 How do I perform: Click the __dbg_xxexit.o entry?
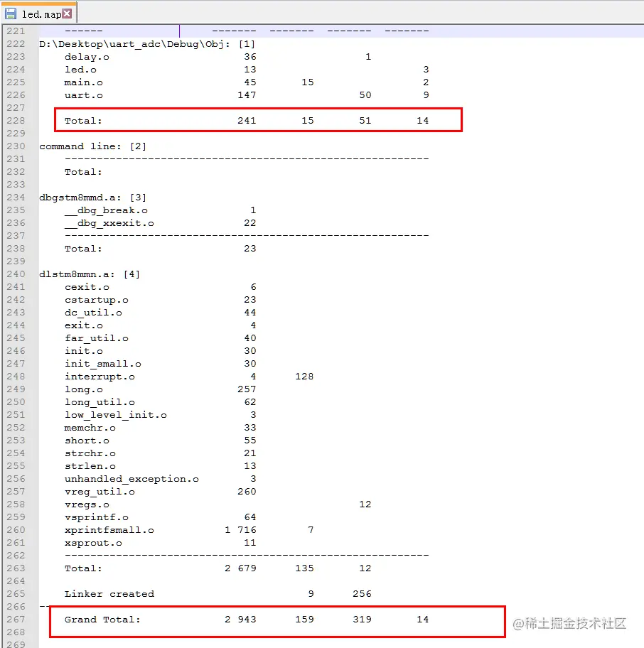pos(109,223)
